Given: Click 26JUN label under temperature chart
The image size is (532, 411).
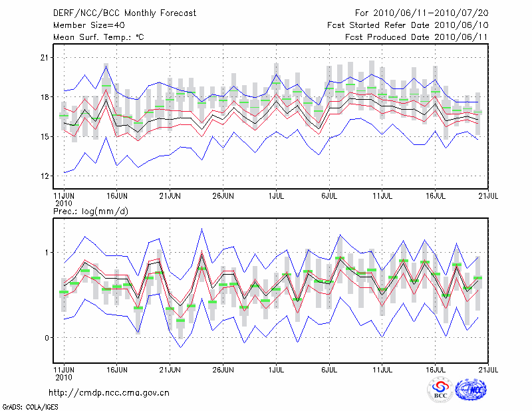Looking at the screenshot, I should click(223, 196).
